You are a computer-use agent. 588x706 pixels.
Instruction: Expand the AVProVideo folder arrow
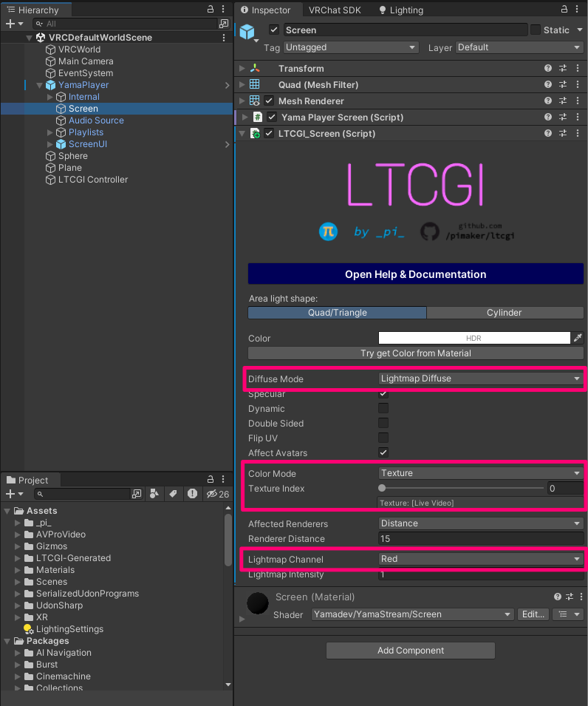[x=18, y=534]
